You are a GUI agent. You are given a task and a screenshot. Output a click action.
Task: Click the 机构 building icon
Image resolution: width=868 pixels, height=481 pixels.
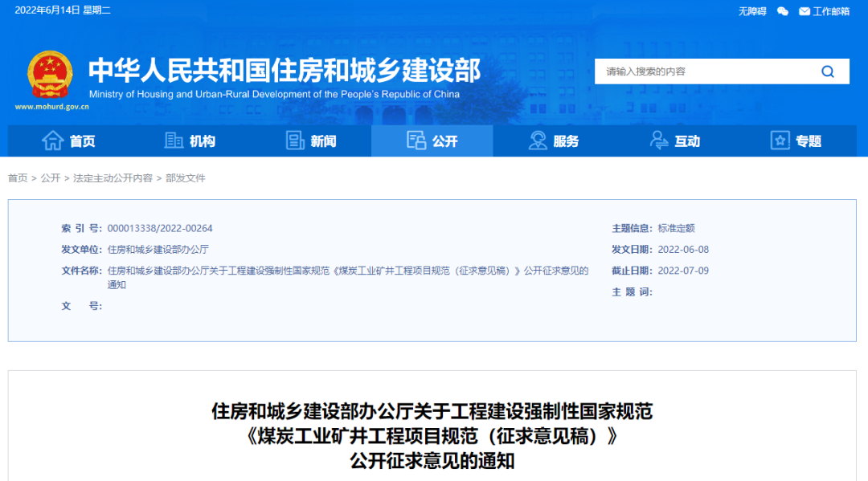pos(174,141)
